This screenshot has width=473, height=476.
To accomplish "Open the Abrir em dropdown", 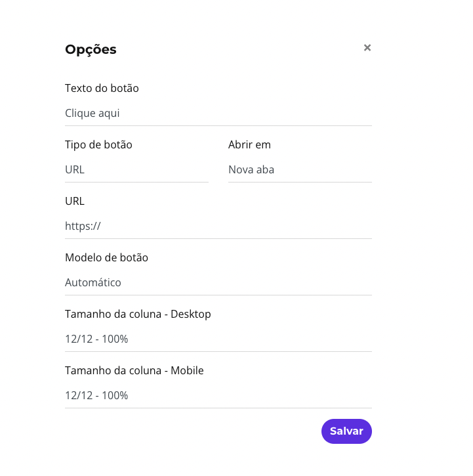I will 300,169.
